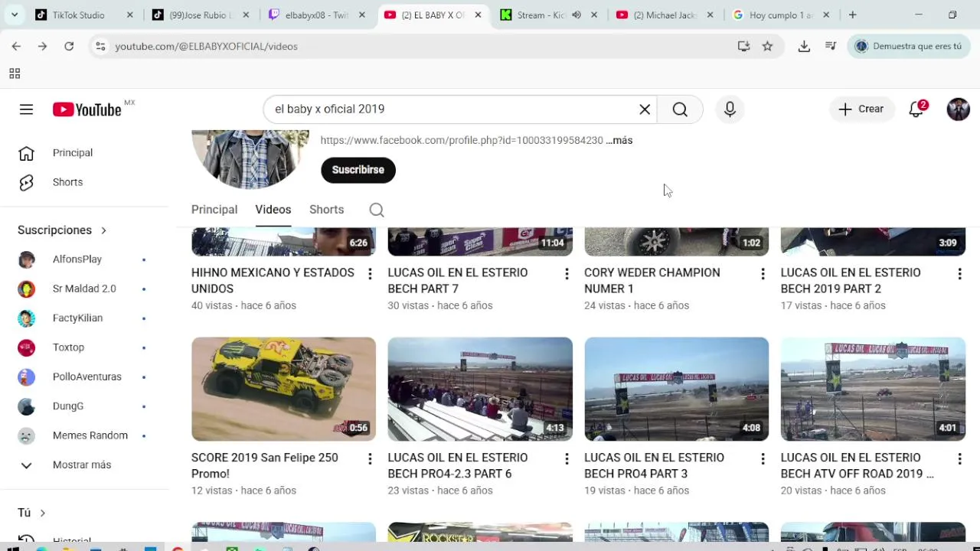
Task: Run search with the magnifier button
Action: point(680,109)
